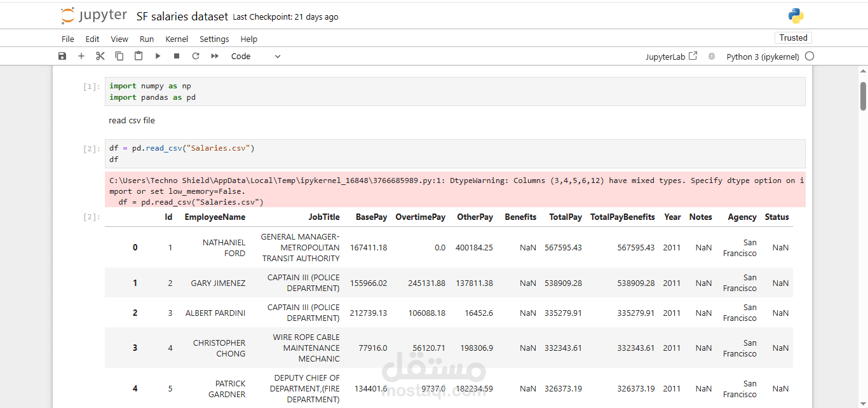This screenshot has height=408, width=868.
Task: Insert a new cell with the plus icon
Action: pyautogui.click(x=81, y=56)
